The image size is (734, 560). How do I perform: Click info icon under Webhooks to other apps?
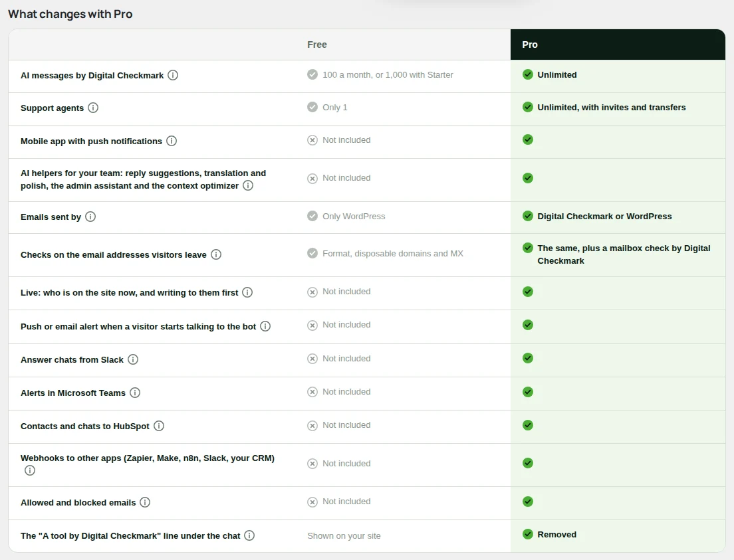[x=30, y=470]
